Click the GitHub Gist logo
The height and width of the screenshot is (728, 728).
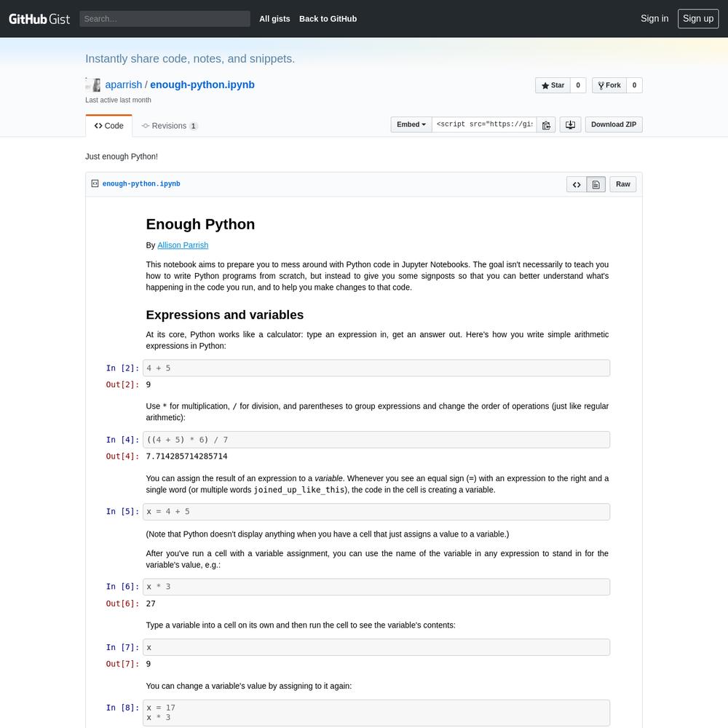(x=39, y=19)
